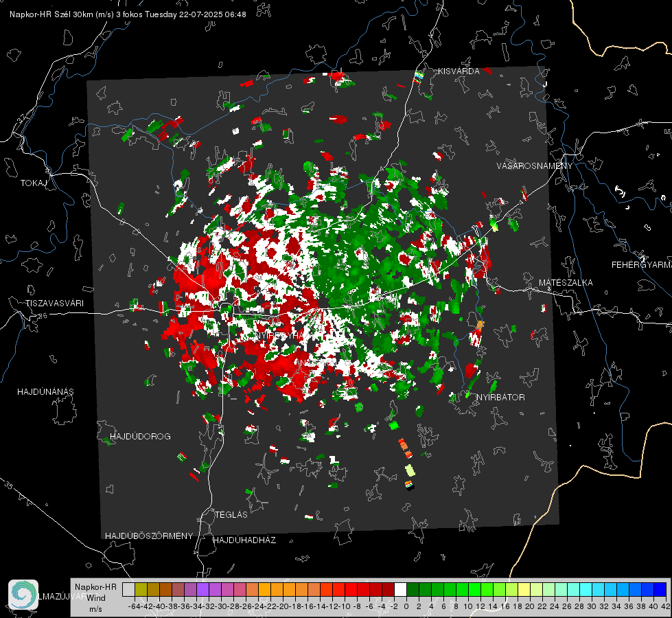
Task: Click the swirl logo icon in the bottom-left corner
Action: tap(23, 595)
